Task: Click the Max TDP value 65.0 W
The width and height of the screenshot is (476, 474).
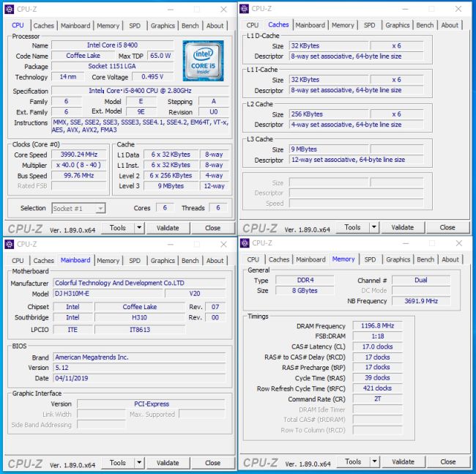Action: click(160, 56)
